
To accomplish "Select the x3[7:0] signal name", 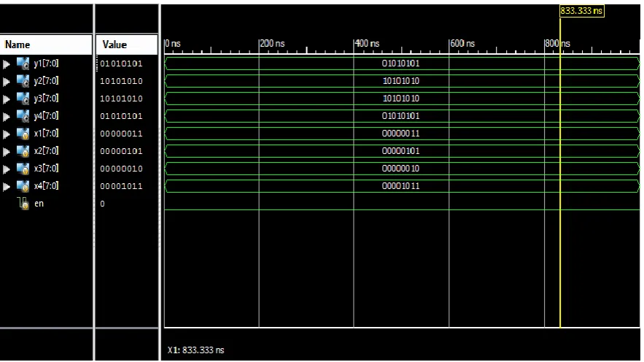I will [x=47, y=169].
